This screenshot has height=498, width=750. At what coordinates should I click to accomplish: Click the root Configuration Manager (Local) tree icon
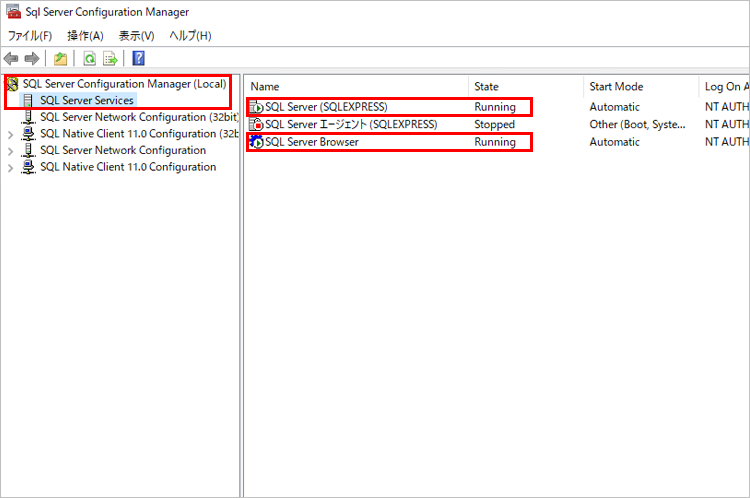tap(12, 84)
